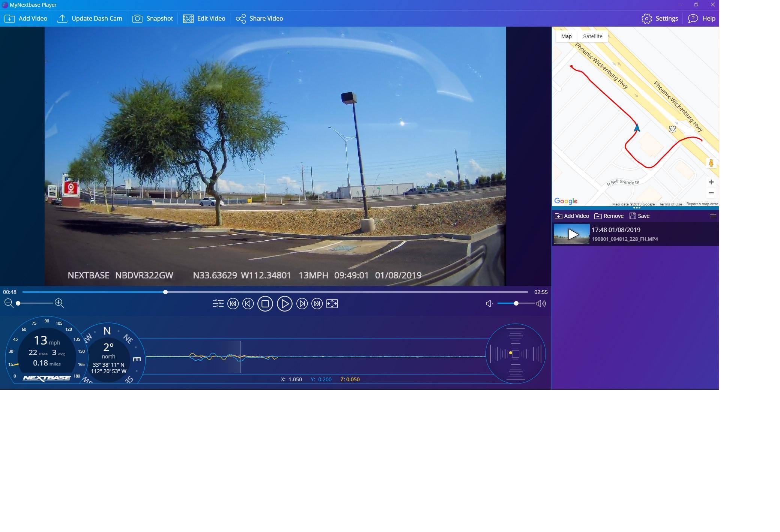
Task: Zoom in on the Google map
Action: pos(711,182)
